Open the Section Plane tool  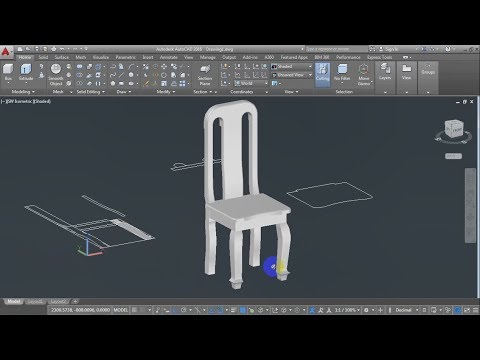(205, 75)
